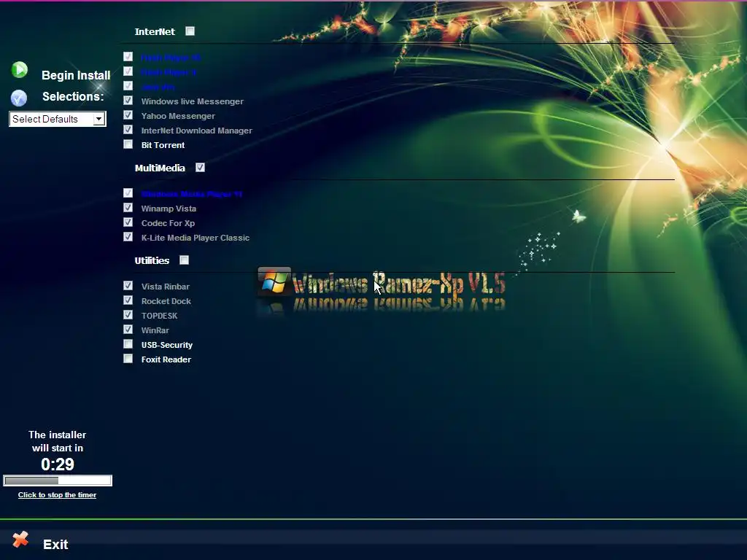Uncheck the Java Jvm checkbox
Viewport: 747px width, 560px height.
click(x=128, y=86)
